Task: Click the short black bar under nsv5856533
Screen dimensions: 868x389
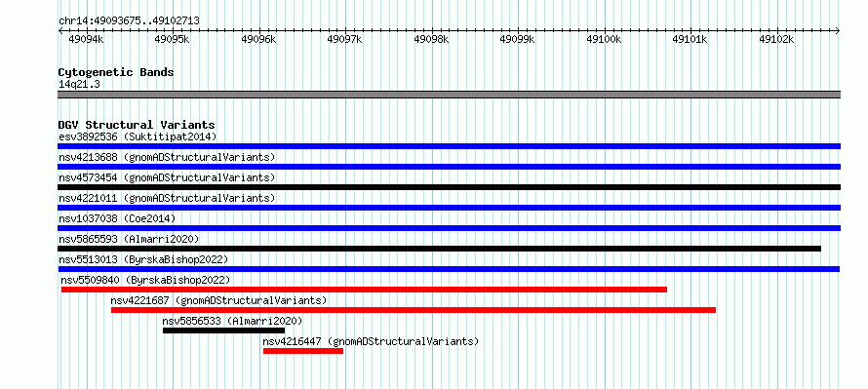Action: (223, 331)
